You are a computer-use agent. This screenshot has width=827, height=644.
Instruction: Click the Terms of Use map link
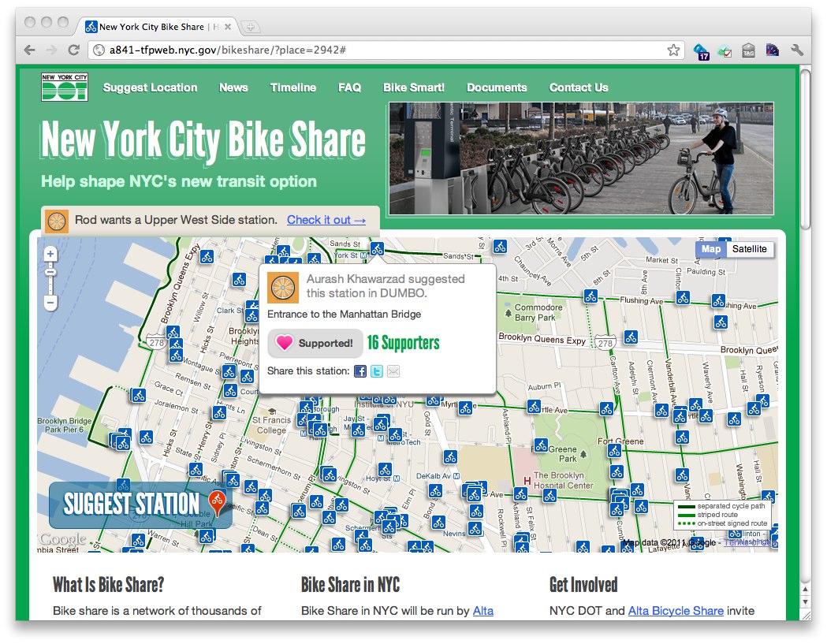(750, 542)
